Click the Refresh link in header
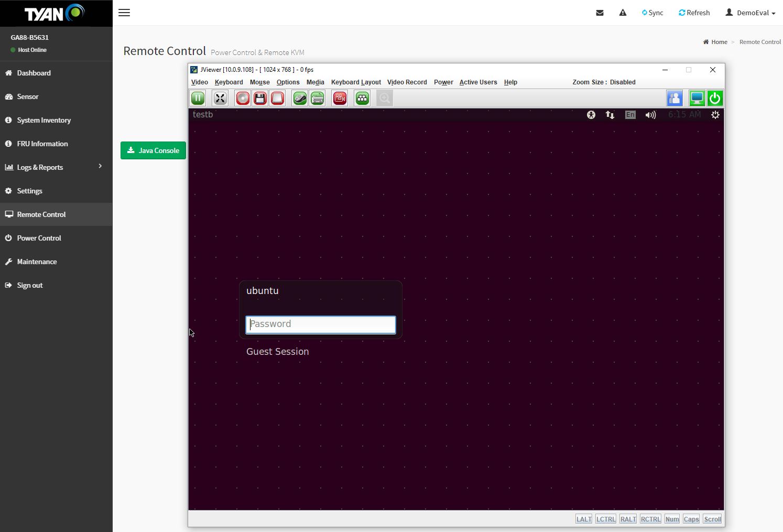This screenshot has height=532, width=783. tap(694, 13)
